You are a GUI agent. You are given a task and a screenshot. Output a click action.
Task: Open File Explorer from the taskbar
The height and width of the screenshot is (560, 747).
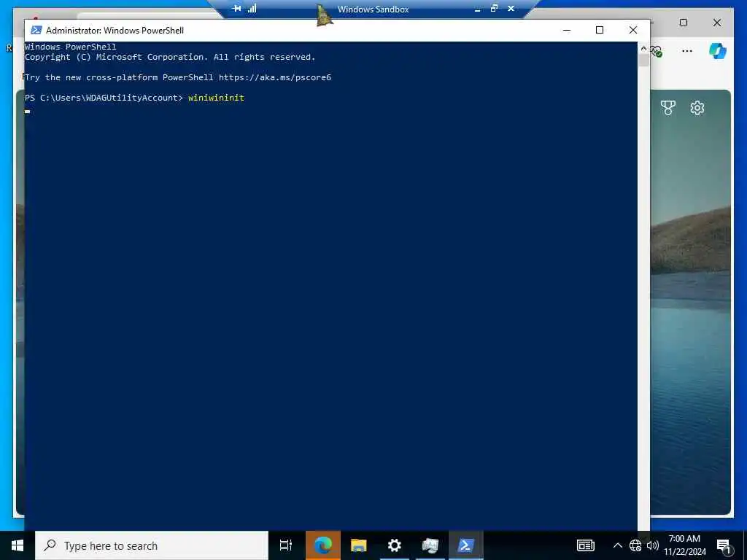(359, 545)
